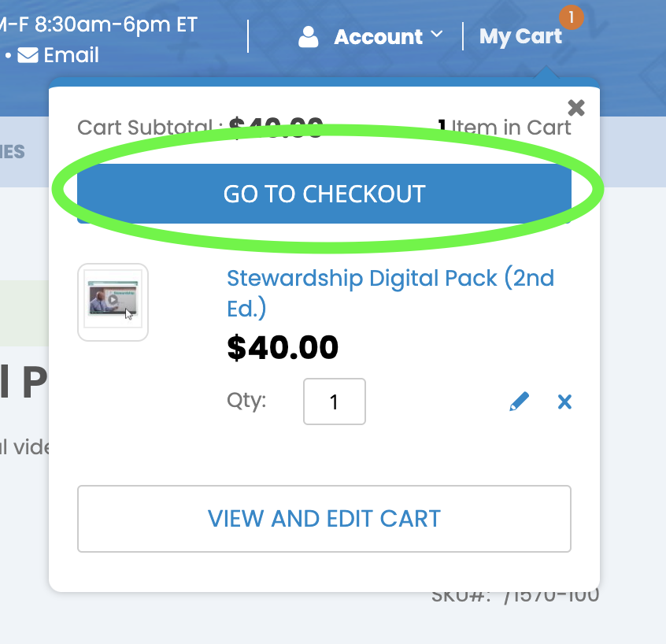Click View and Edit Cart button

click(x=324, y=519)
